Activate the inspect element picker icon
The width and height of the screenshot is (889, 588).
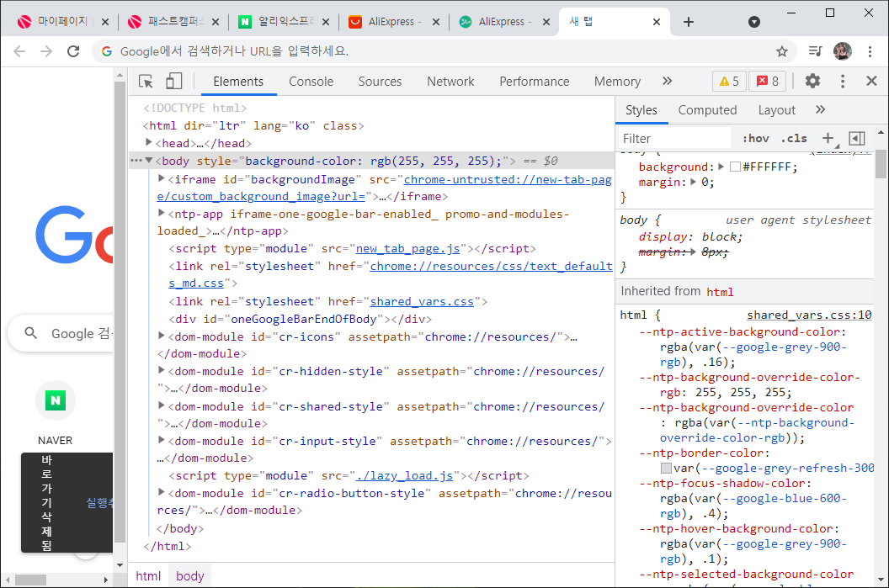pyautogui.click(x=146, y=81)
